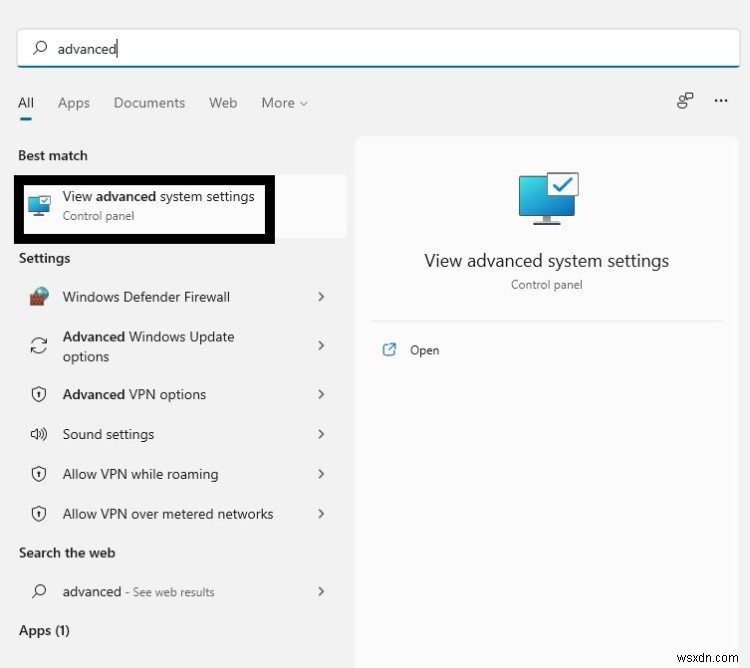
Task: Expand the advanced web results chevron
Action: pos(321,591)
